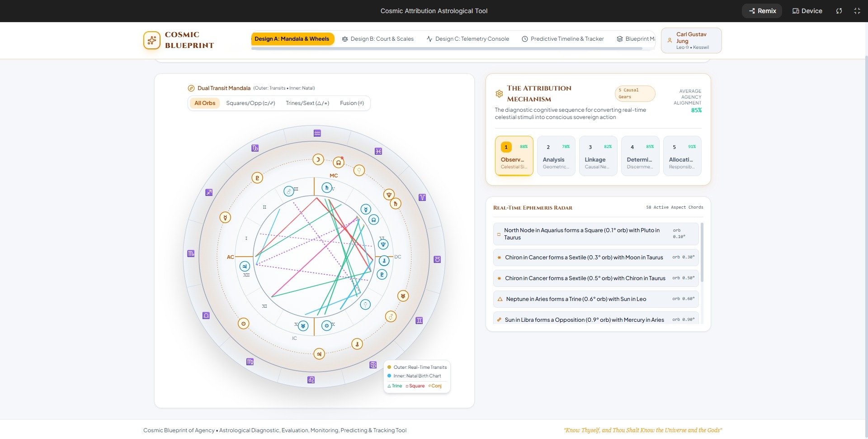Select the Sagittarius sign icon on the mandala
This screenshot has width=868, height=439.
coord(209,192)
